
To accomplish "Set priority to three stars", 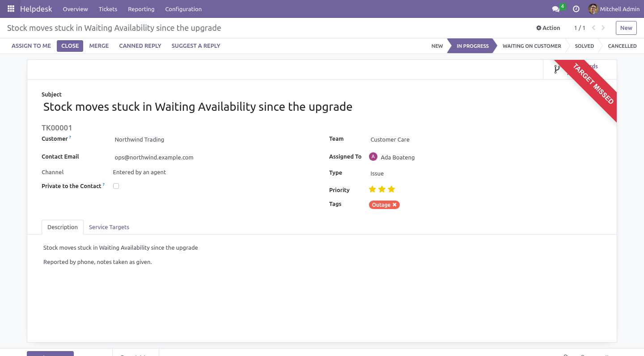I will click(x=391, y=189).
